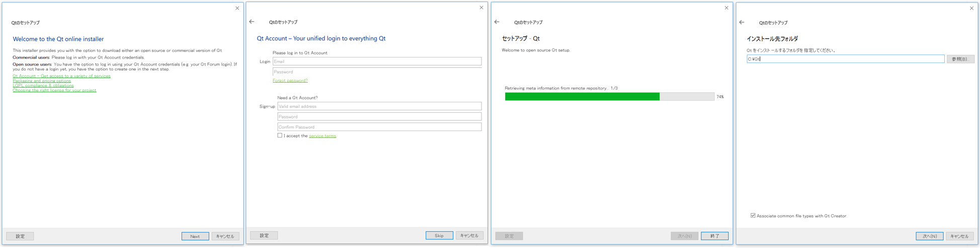Open 'Qt Account – Get access to a variety of services' link
This screenshot has height=248, width=980.
61,76
